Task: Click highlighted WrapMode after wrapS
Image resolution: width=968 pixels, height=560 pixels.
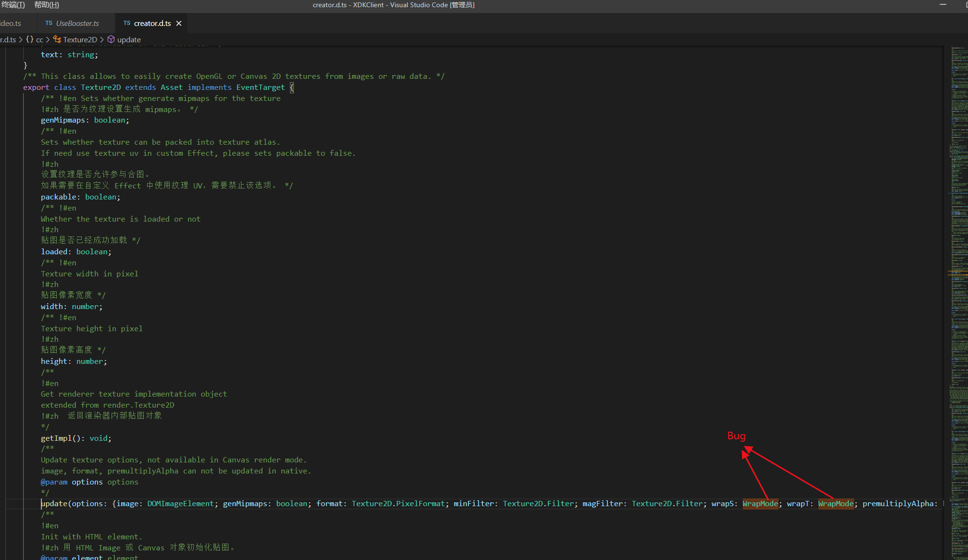Action: 760,504
